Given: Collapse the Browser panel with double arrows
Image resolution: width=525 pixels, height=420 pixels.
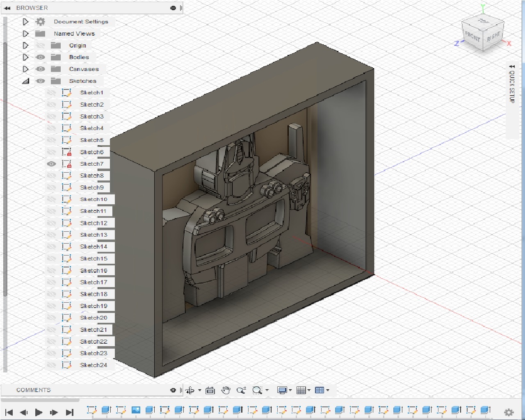Looking at the screenshot, I should click(x=7, y=8).
